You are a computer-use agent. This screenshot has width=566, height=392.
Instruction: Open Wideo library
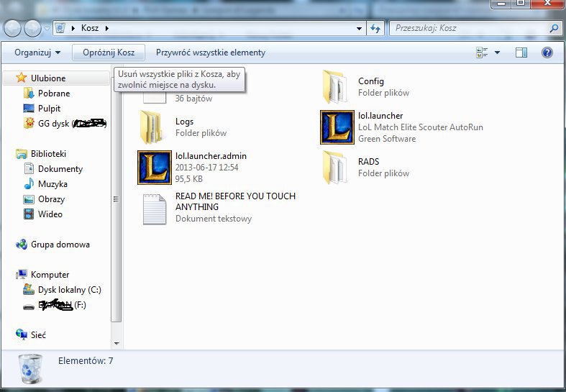(50, 214)
